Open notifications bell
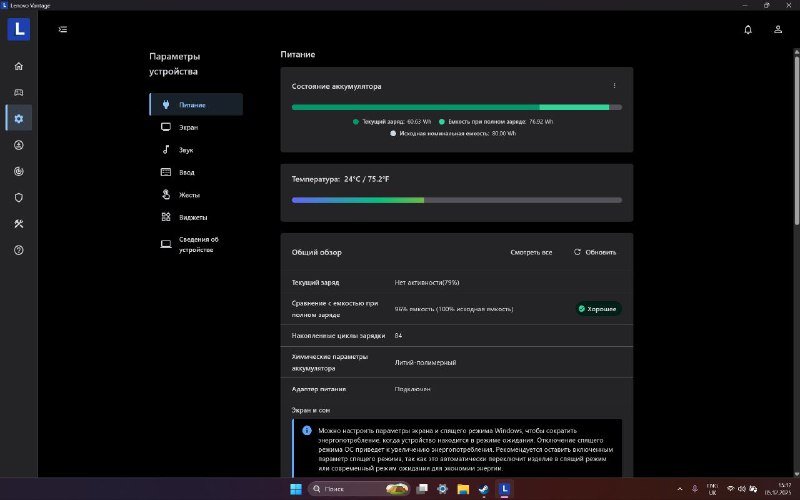 (748, 30)
